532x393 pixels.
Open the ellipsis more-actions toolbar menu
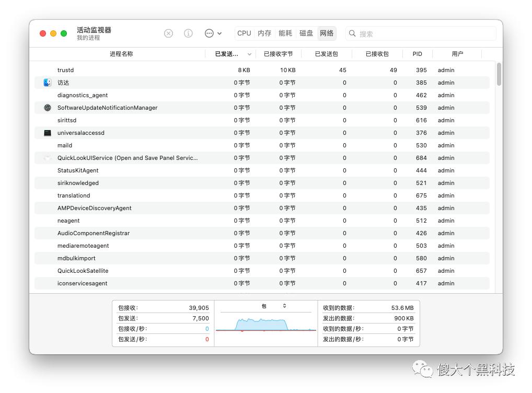pos(213,33)
